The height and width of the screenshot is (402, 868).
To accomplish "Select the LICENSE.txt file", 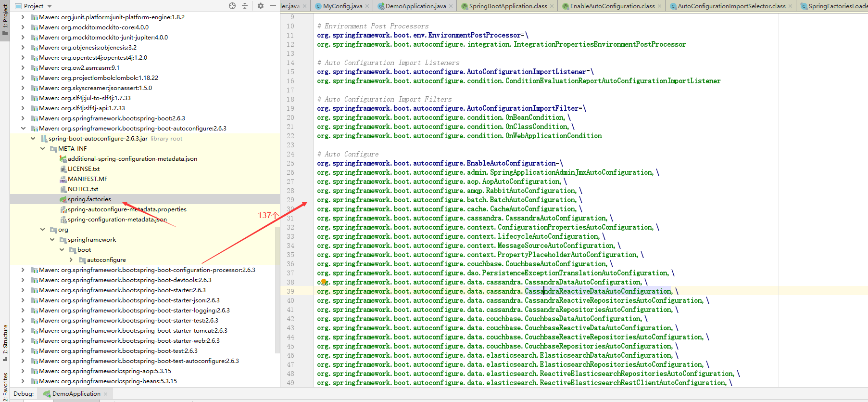I will 84,169.
